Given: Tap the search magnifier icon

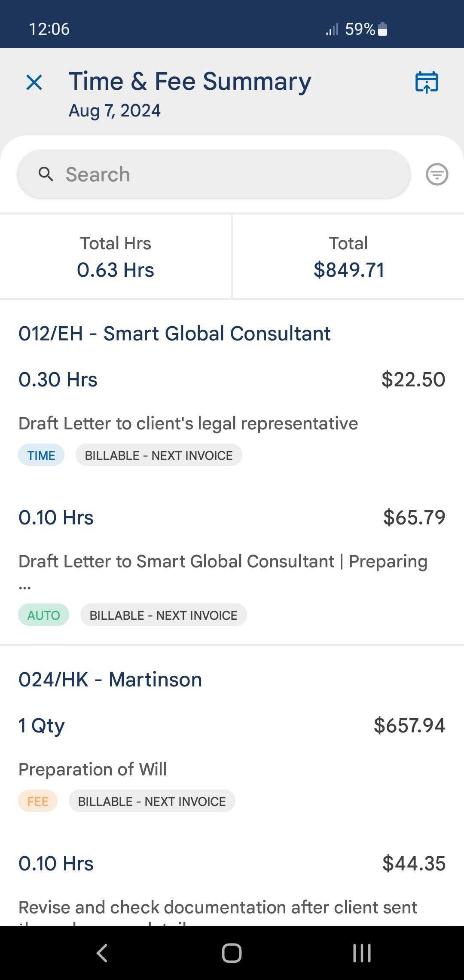Looking at the screenshot, I should [x=46, y=174].
